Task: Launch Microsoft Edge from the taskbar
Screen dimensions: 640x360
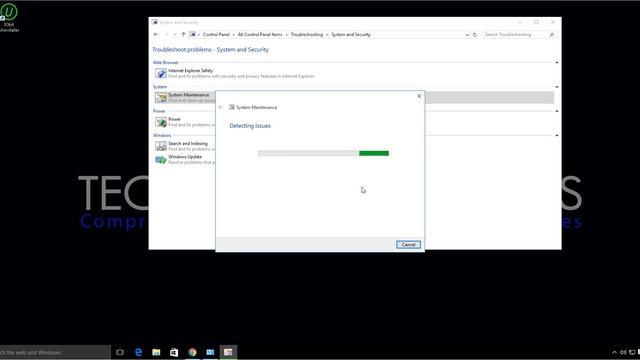Action: point(138,352)
